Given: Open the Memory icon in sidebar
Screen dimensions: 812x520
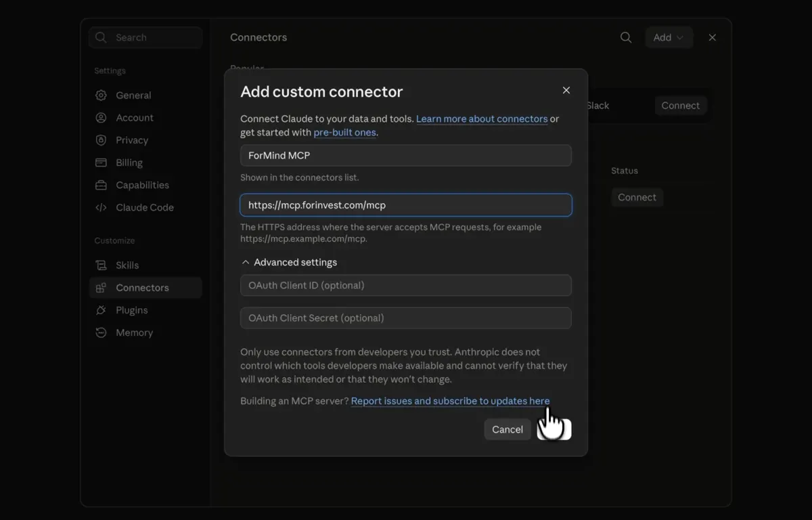Looking at the screenshot, I should 101,332.
